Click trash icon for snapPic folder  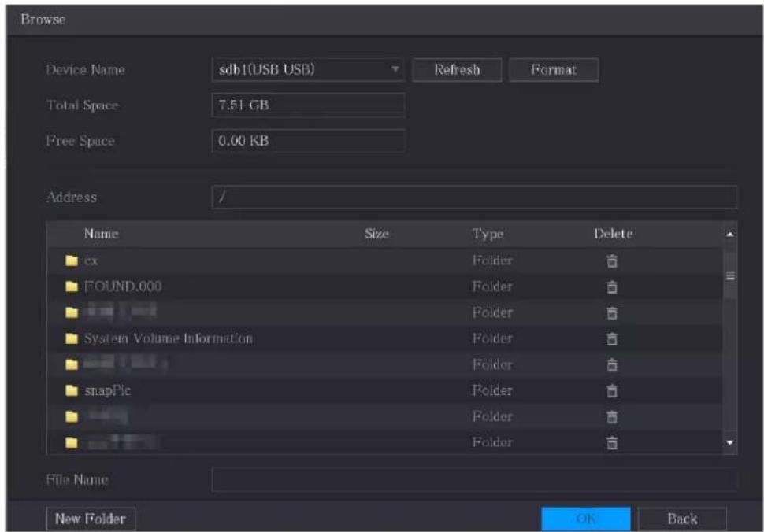pos(612,391)
